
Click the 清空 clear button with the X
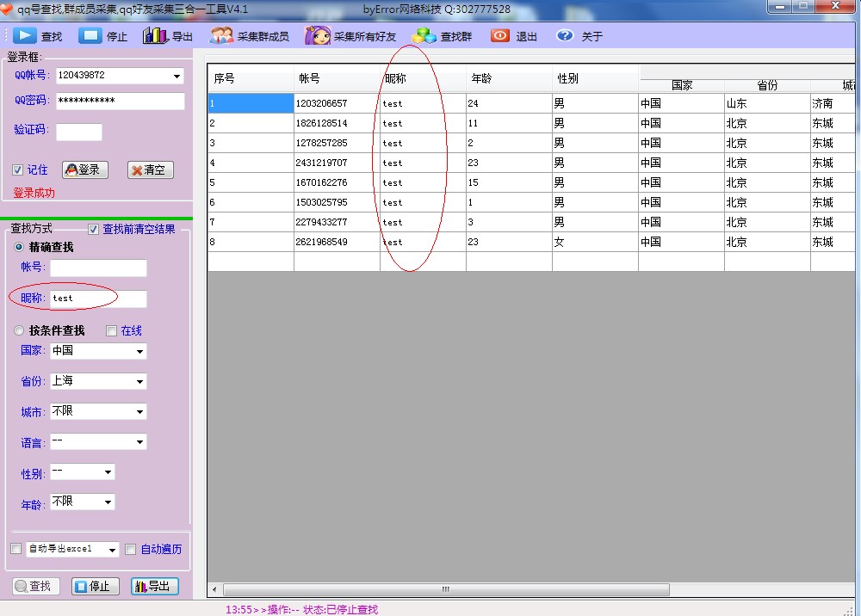point(151,170)
